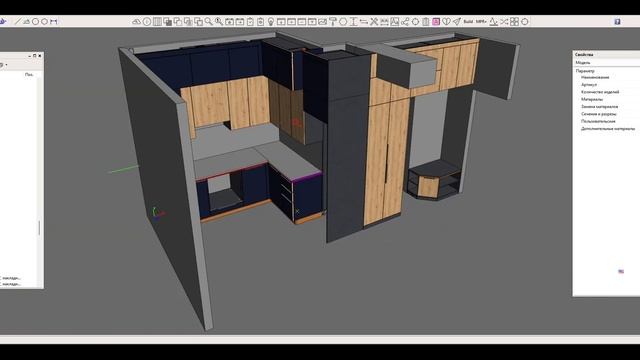
Task: Click the magnifier-with-dot zoom icon
Action: tap(219, 22)
